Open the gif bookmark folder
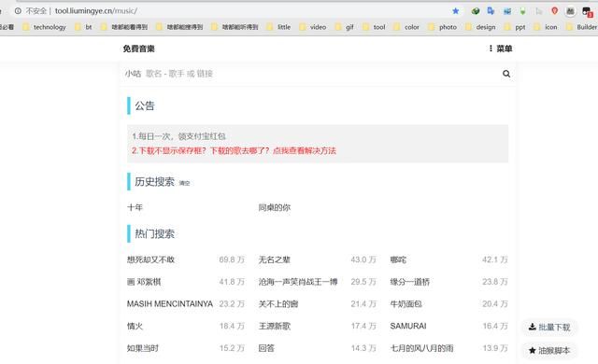The width and height of the screenshot is (598, 364). pos(345,27)
